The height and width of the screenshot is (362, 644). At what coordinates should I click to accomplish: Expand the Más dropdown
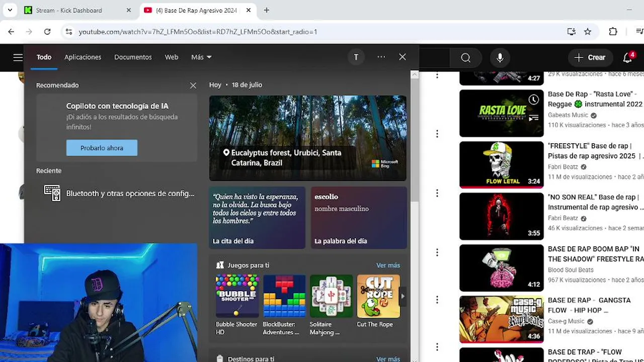coord(201,57)
